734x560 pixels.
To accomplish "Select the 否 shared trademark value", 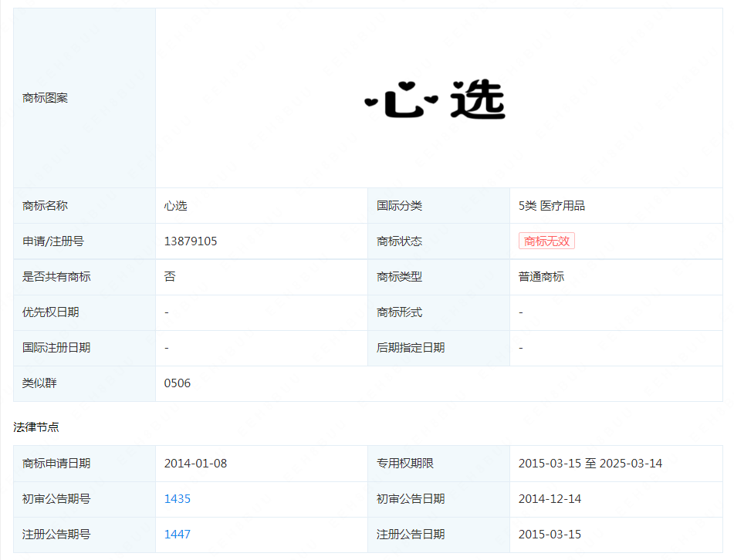I will 170,276.
